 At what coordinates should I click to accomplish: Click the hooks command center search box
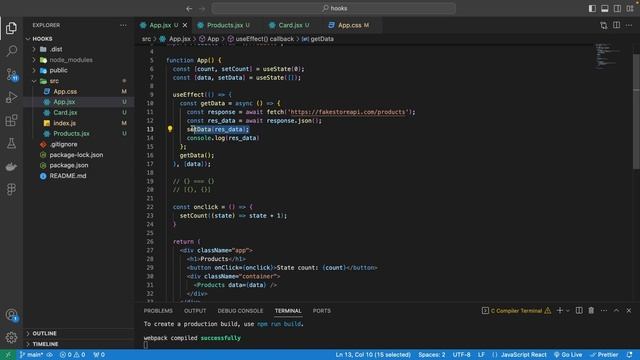pyautogui.click(x=333, y=9)
